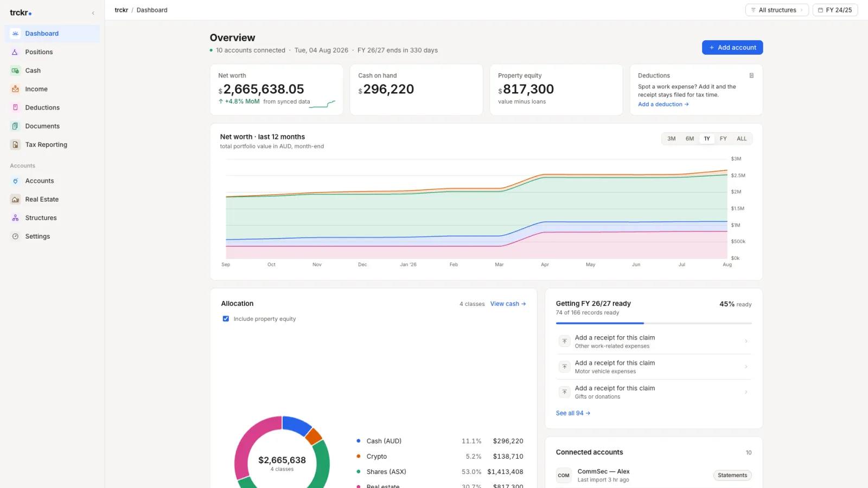Click the COM badge for CommSec account
868x488 pixels.
point(564,476)
